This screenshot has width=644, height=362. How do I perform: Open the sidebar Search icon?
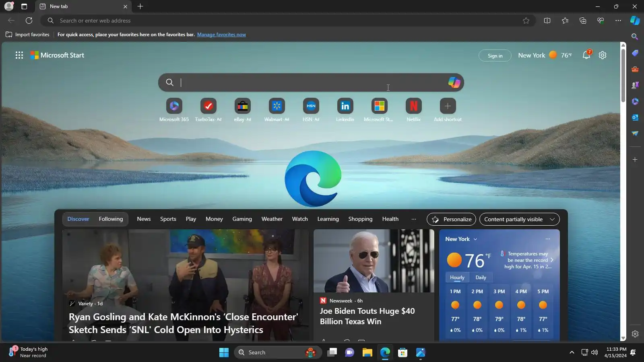635,37
